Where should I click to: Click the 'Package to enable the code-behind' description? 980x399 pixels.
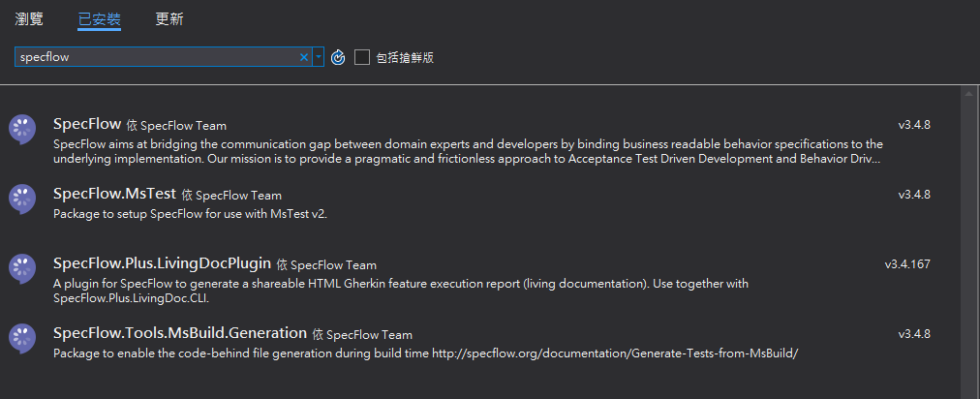tap(426, 353)
